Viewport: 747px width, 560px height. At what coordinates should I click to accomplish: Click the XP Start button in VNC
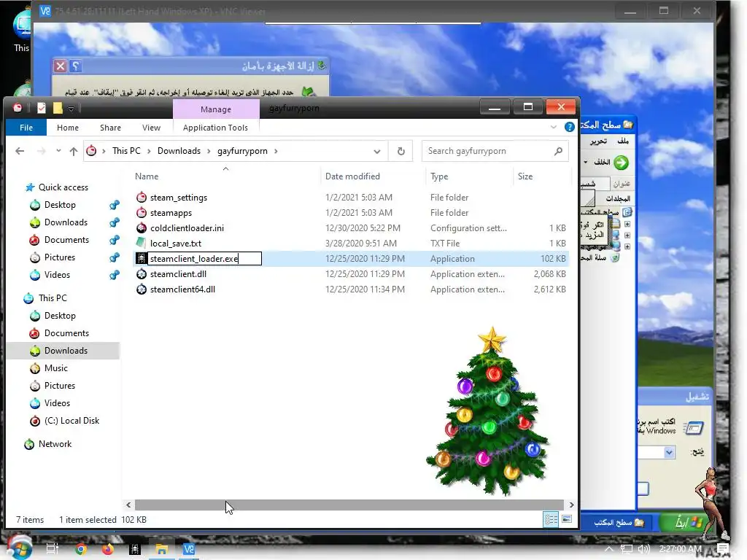pos(685,522)
